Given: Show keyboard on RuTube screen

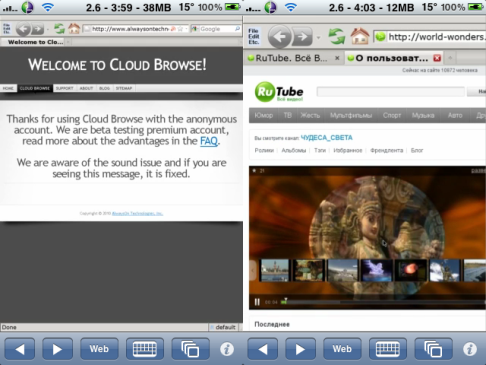Looking at the screenshot, I should (388, 349).
